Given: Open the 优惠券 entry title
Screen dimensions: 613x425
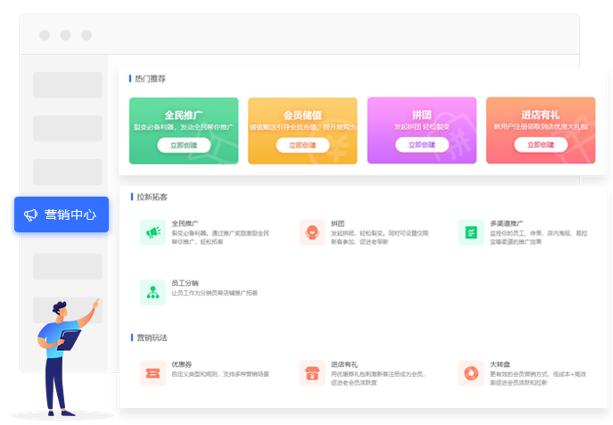Looking at the screenshot, I should coord(181,364).
